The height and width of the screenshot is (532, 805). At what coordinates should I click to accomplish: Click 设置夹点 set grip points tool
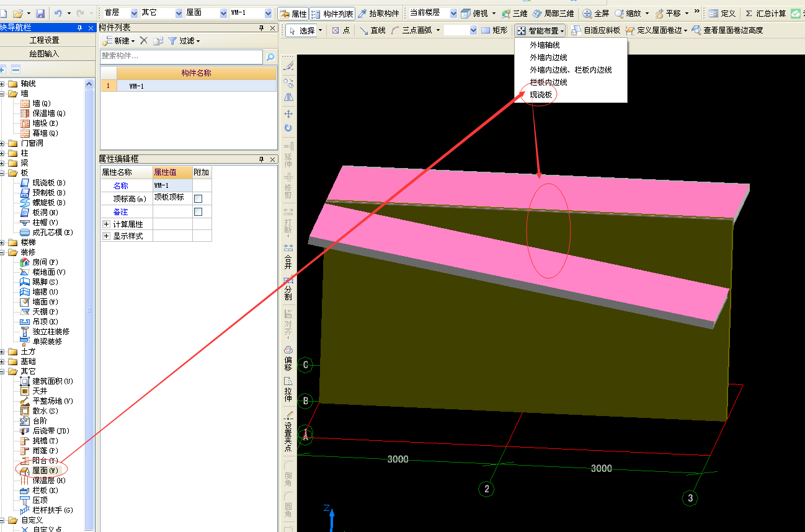288,431
